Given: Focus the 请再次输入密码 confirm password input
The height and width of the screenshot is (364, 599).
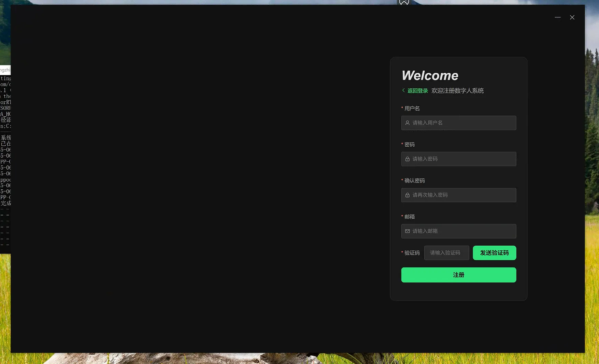Looking at the screenshot, I should 462,195.
